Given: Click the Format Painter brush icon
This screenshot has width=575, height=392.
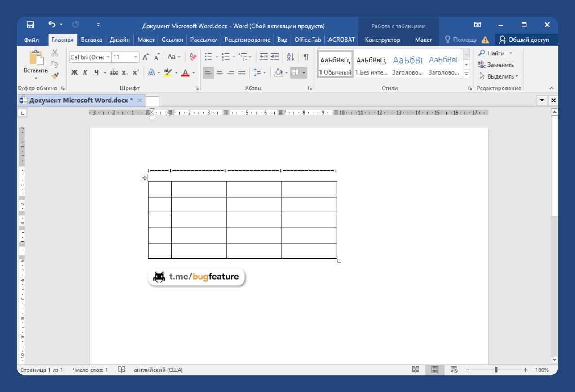Looking at the screenshot, I should [55, 76].
